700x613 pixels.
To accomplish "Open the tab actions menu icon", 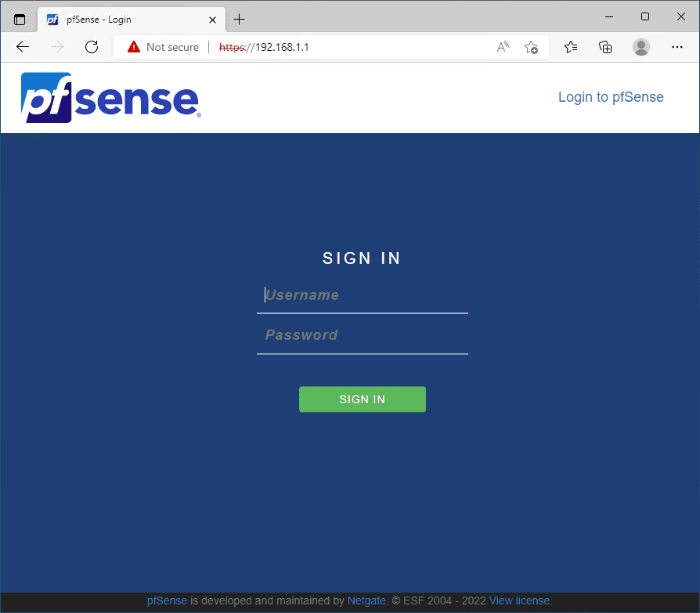I will click(20, 20).
